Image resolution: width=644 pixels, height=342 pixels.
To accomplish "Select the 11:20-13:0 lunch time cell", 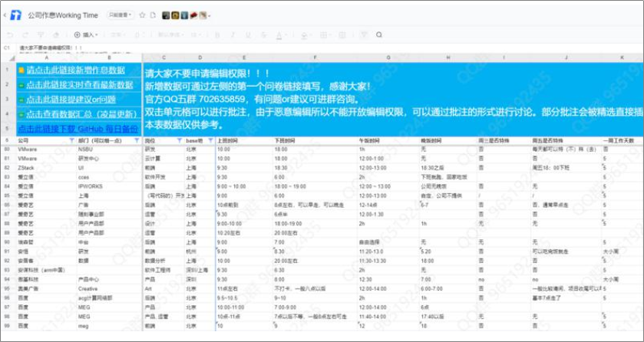I will 388,252.
